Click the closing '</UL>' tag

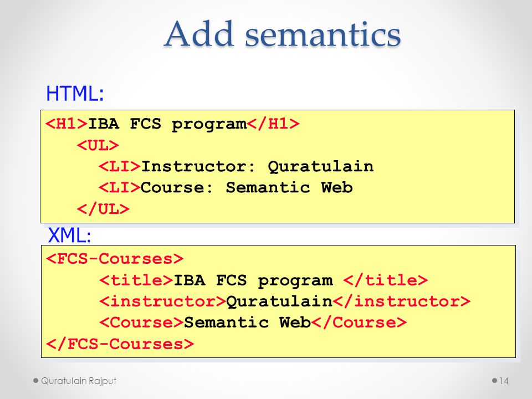[x=103, y=209]
